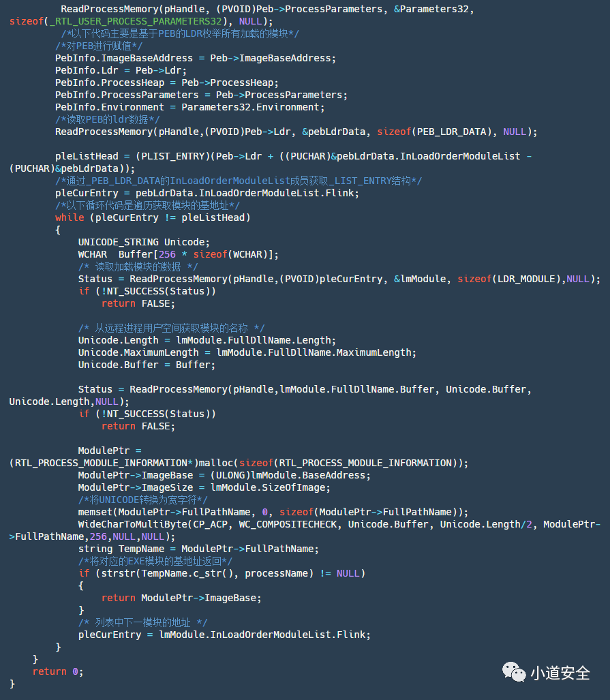
Task: Click the comment '/* 从远程进程用户空间获取模块的名称 */'
Action: [171, 328]
